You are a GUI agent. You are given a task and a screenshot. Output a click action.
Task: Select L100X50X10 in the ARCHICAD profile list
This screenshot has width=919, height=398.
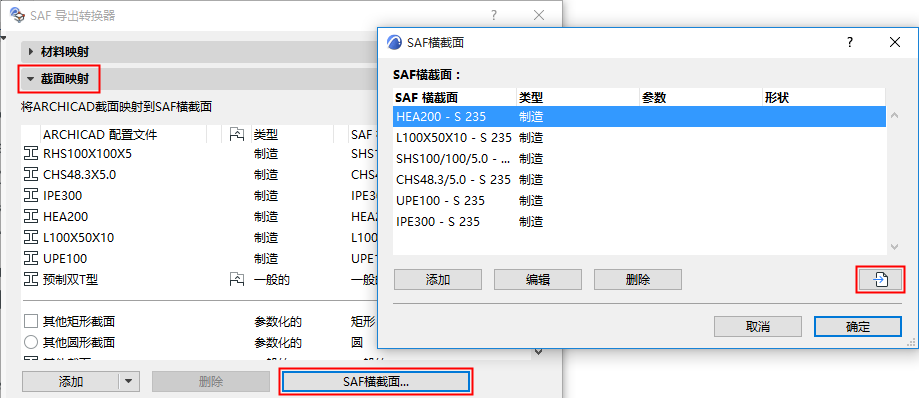(x=78, y=238)
